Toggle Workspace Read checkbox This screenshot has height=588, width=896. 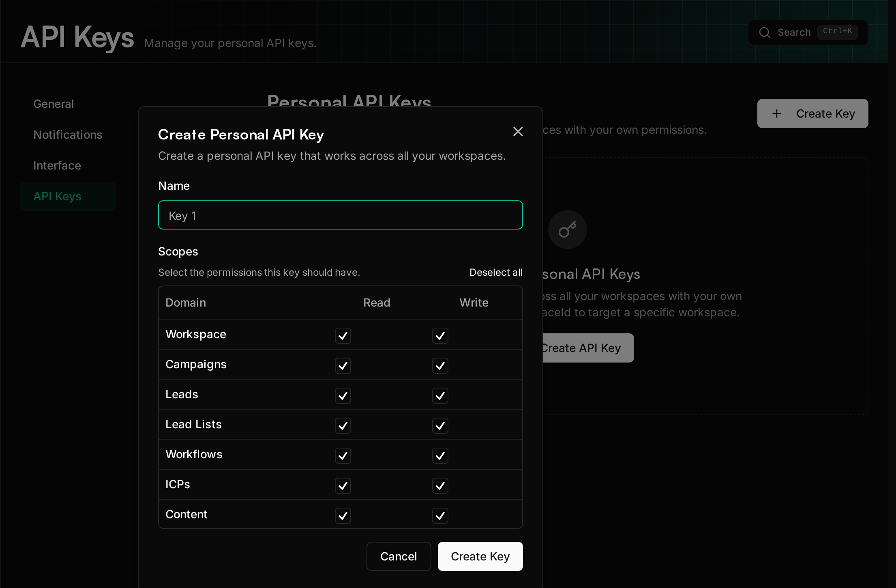point(343,336)
